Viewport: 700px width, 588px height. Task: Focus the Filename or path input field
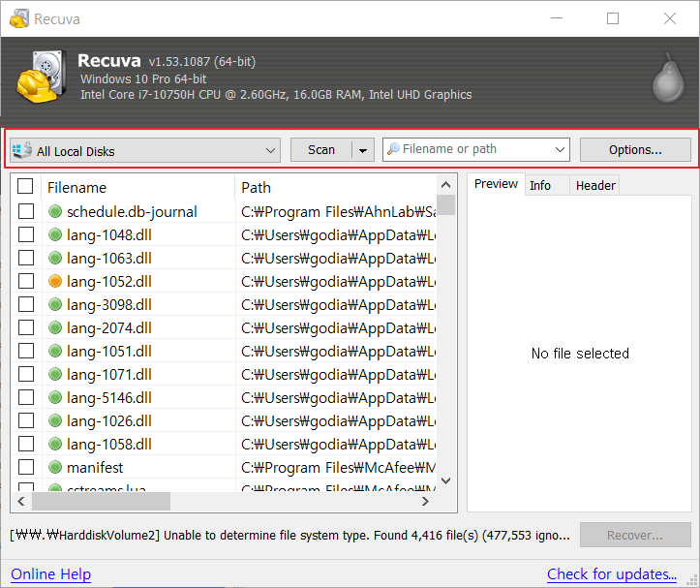point(476,149)
